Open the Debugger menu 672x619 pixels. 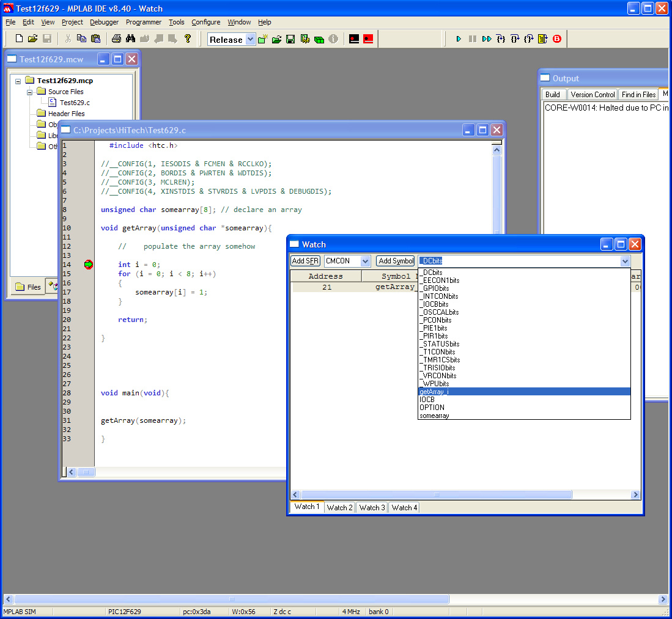pos(104,22)
